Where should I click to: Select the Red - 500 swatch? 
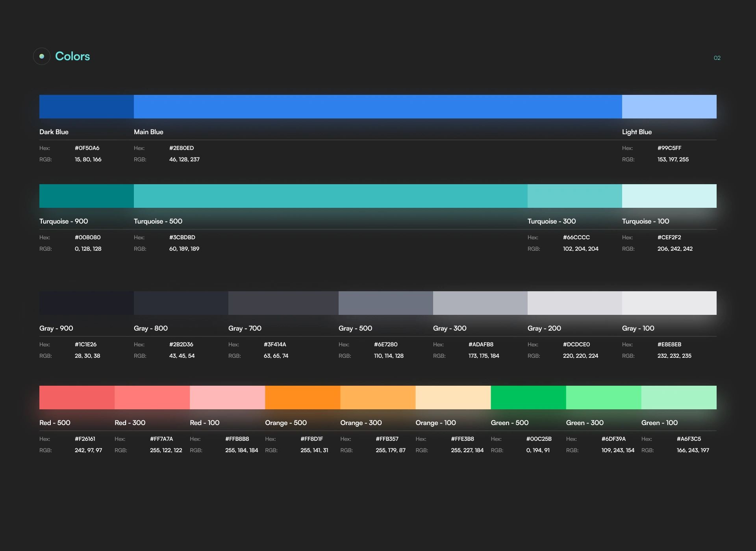click(x=77, y=398)
